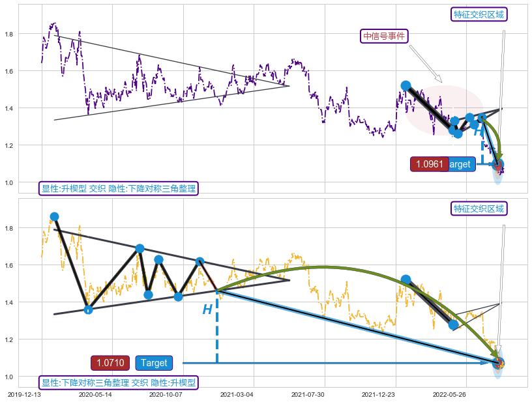
Task: Open the upper caption 显性:升楔型 交织
Action: [x=118, y=188]
